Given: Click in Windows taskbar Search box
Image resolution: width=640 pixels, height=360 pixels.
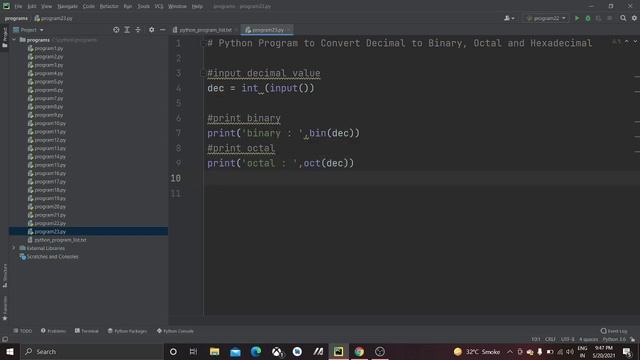Looking at the screenshot, I should (x=92, y=351).
